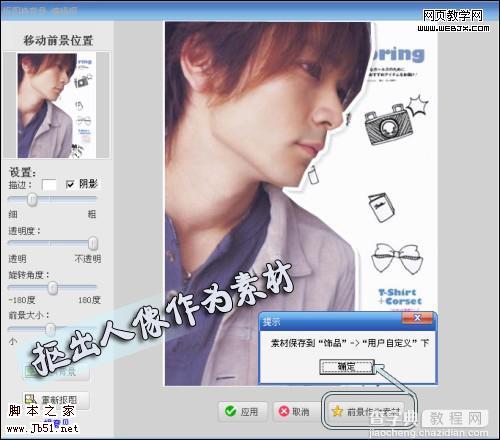Click the 应用 apply button

click(243, 411)
